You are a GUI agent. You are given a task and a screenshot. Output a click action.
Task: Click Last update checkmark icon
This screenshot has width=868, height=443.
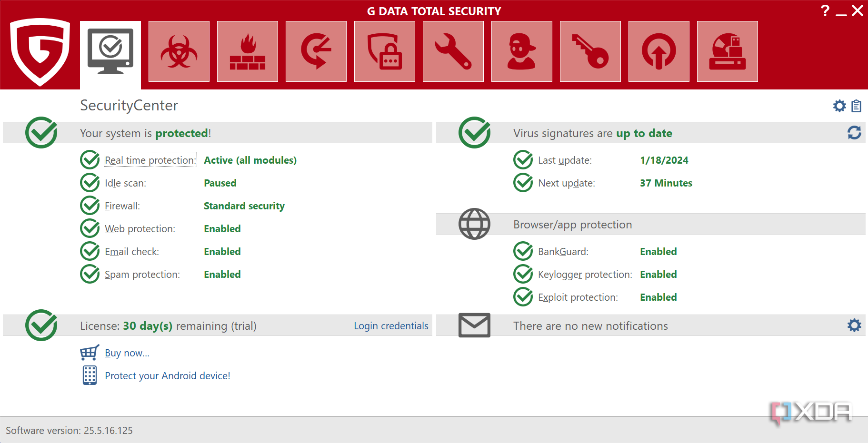[523, 160]
